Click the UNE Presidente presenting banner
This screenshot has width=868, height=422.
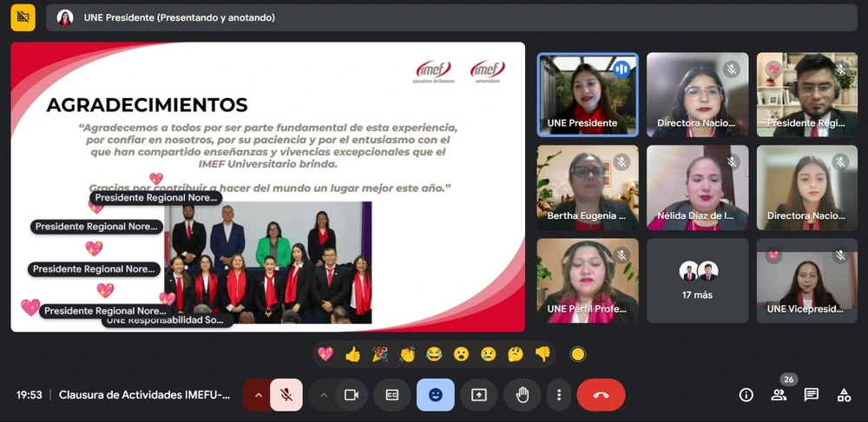[x=178, y=17]
